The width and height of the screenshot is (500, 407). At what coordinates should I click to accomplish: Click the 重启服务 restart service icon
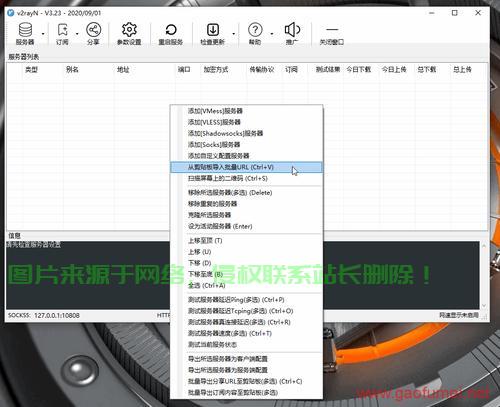click(171, 33)
